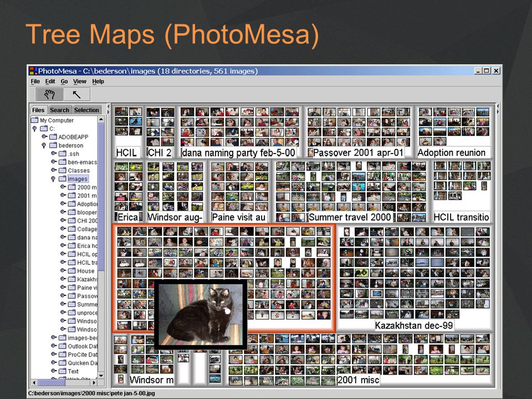Click the .ssh folder icon
Image resolution: width=532 pixels, height=399 pixels.
pyautogui.click(x=63, y=154)
